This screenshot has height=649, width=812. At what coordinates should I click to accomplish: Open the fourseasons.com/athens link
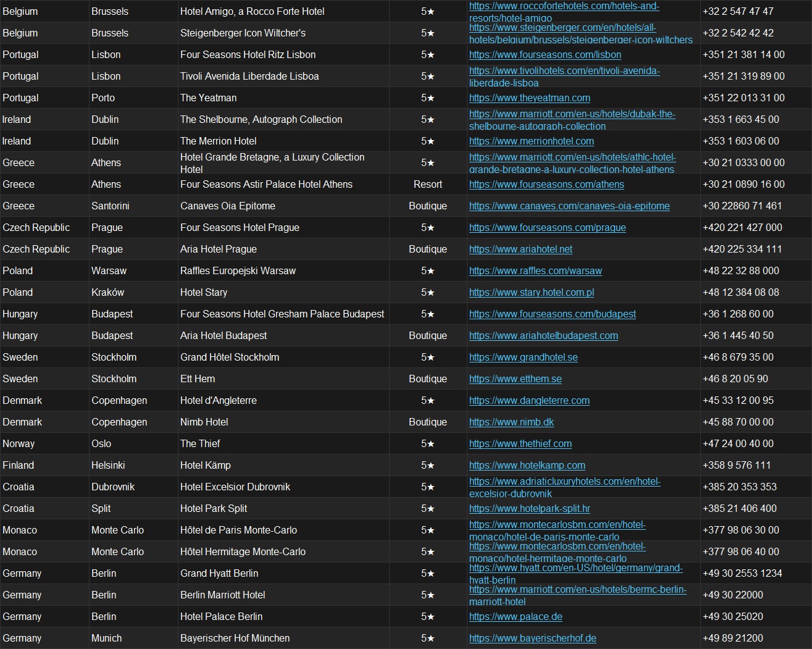point(546,184)
